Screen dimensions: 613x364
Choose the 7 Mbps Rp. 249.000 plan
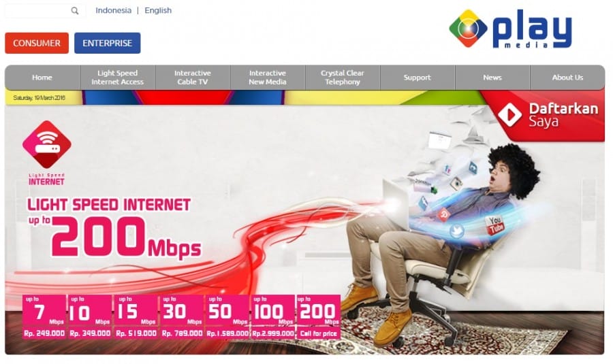pos(44,317)
